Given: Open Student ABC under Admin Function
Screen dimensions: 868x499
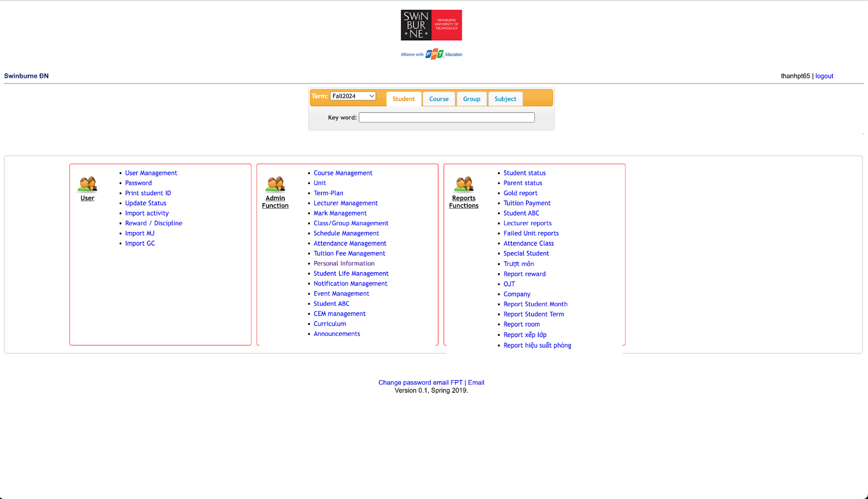Looking at the screenshot, I should [331, 303].
